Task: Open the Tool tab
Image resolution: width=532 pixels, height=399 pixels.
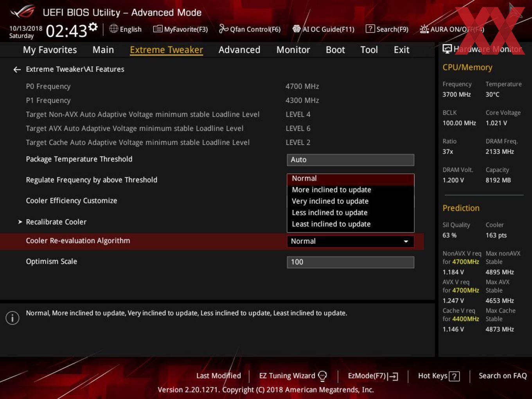Action: [369, 50]
